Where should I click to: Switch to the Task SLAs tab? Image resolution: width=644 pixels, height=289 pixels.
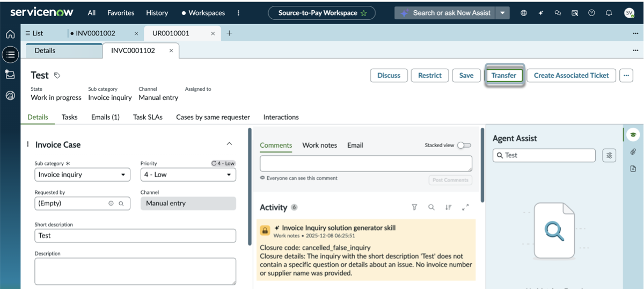[148, 117]
